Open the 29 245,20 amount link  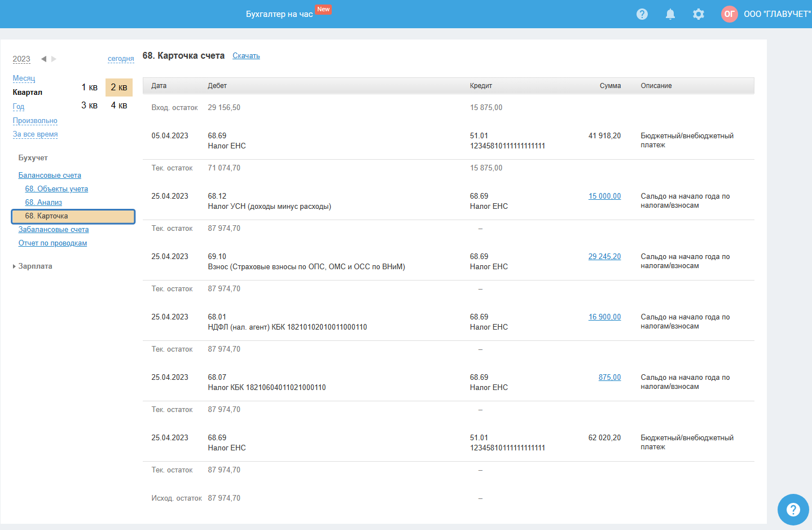coord(604,257)
